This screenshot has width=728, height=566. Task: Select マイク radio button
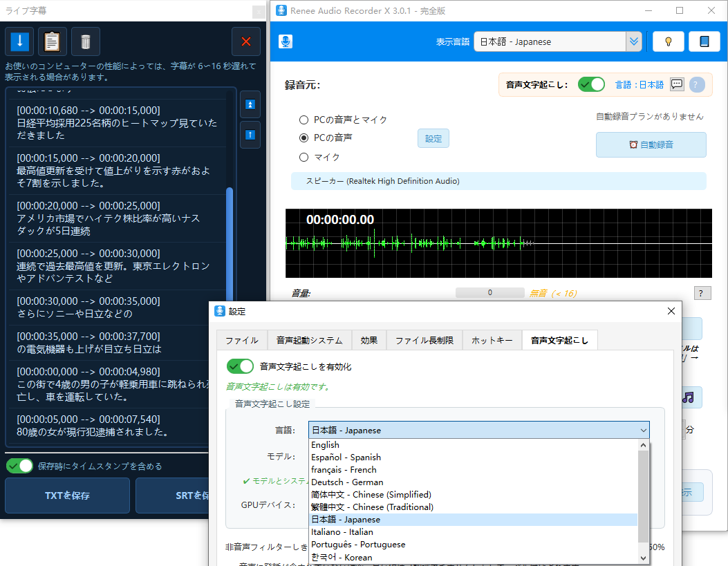(x=304, y=158)
